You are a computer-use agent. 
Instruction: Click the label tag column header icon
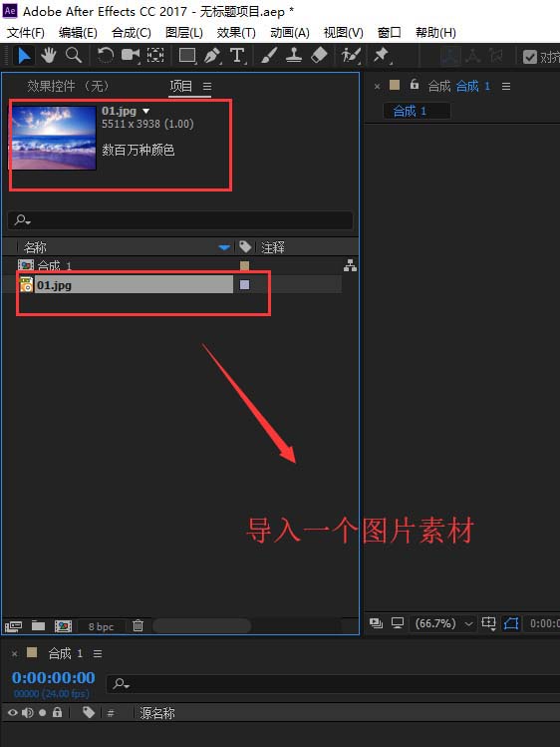point(245,246)
